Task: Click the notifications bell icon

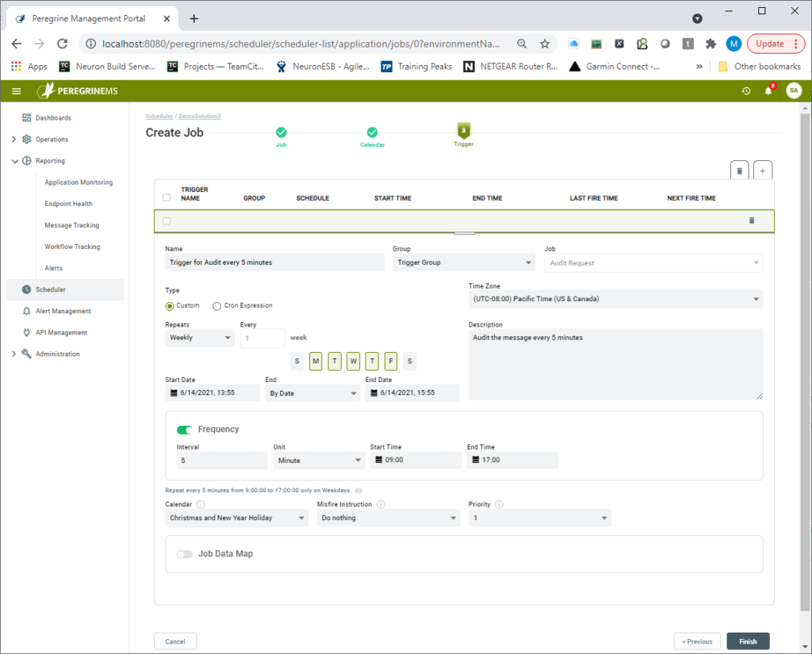Action: pos(768,90)
